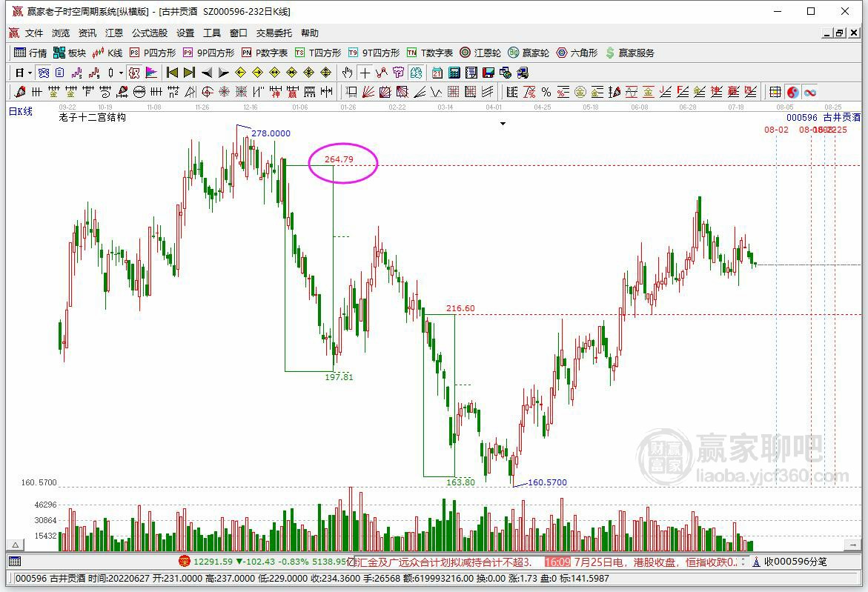Screen dimensions: 868x592
Task: Open the 行情 quotes view
Action: (31, 53)
